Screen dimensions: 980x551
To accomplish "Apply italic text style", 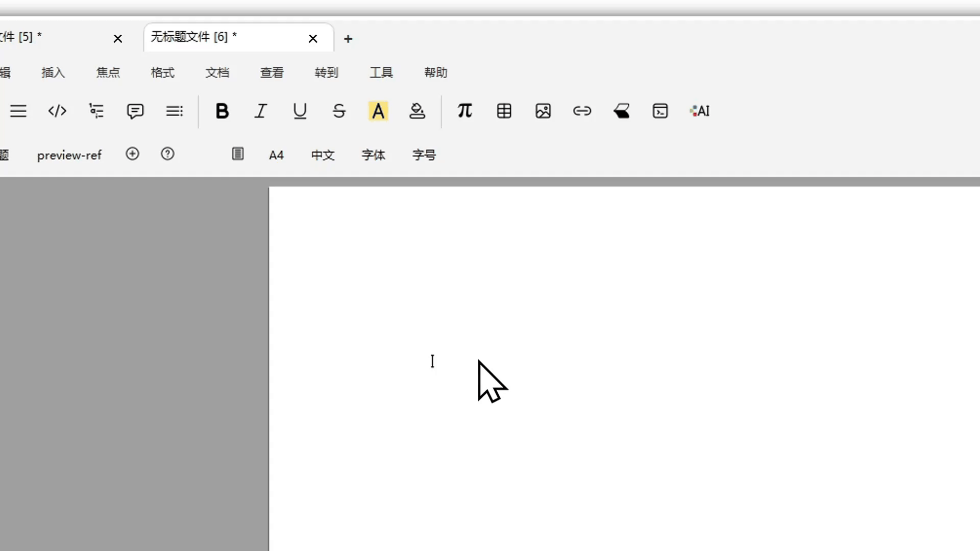I will click(261, 111).
